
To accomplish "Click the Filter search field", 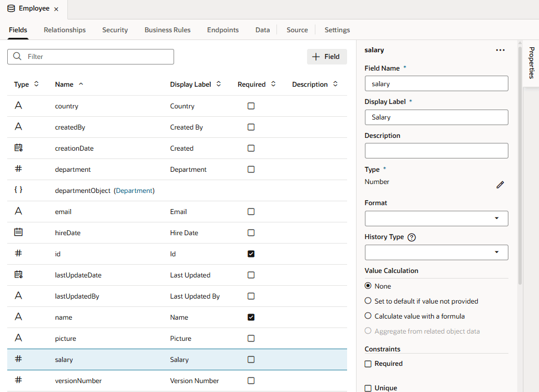I will tap(98, 57).
